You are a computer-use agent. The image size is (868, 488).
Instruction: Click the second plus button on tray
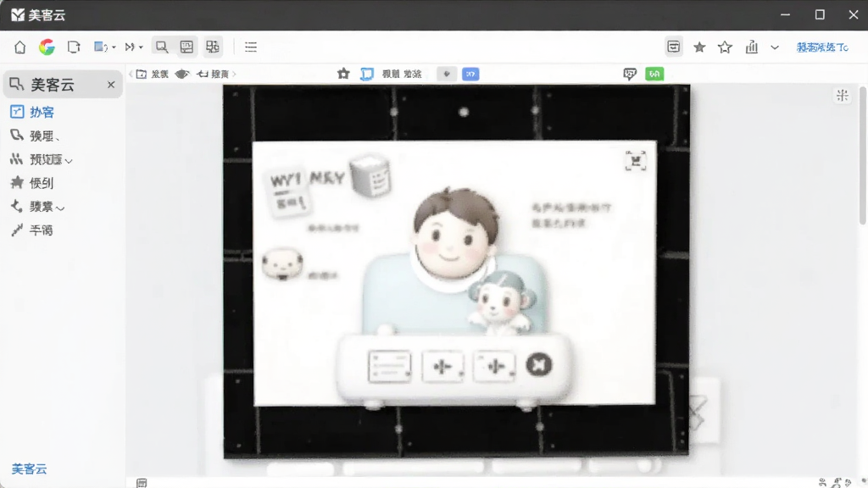point(495,366)
